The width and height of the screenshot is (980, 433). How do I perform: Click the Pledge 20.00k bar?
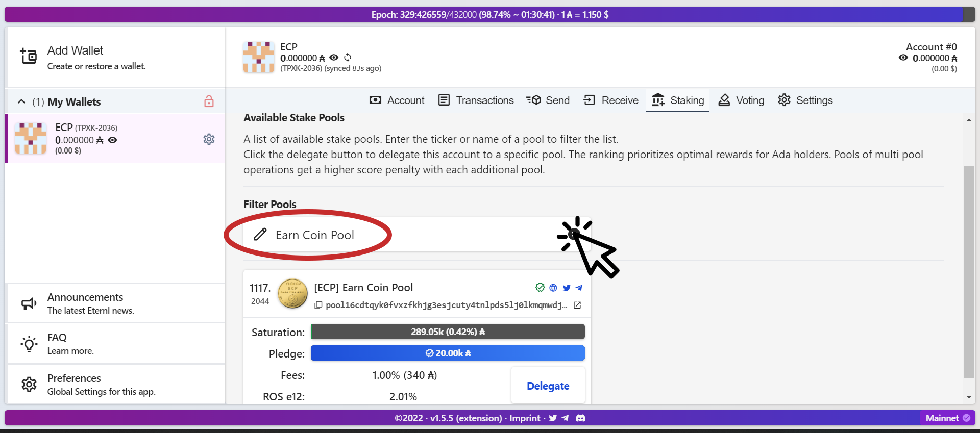(x=448, y=353)
